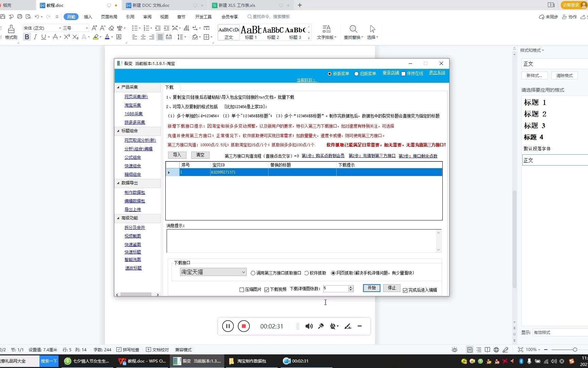Image resolution: width=588 pixels, height=368 pixels.
Task: Enable 保持在线 checkbox
Action: [403, 74]
